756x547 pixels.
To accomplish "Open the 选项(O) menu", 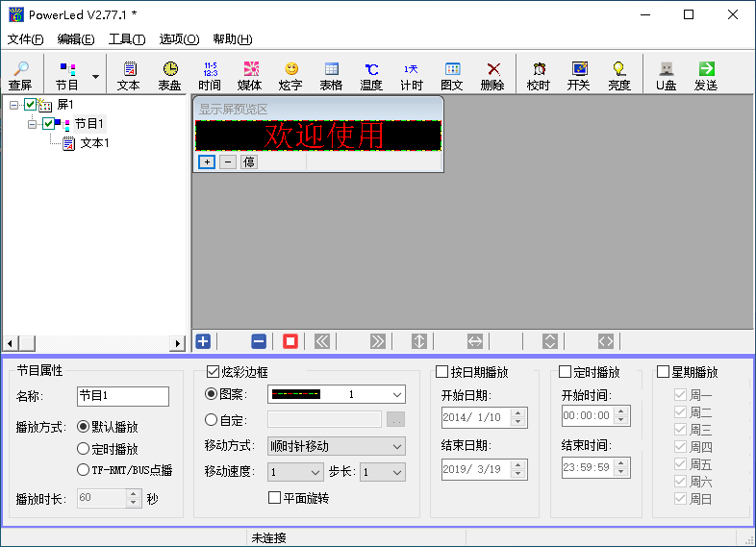I will click(x=179, y=39).
